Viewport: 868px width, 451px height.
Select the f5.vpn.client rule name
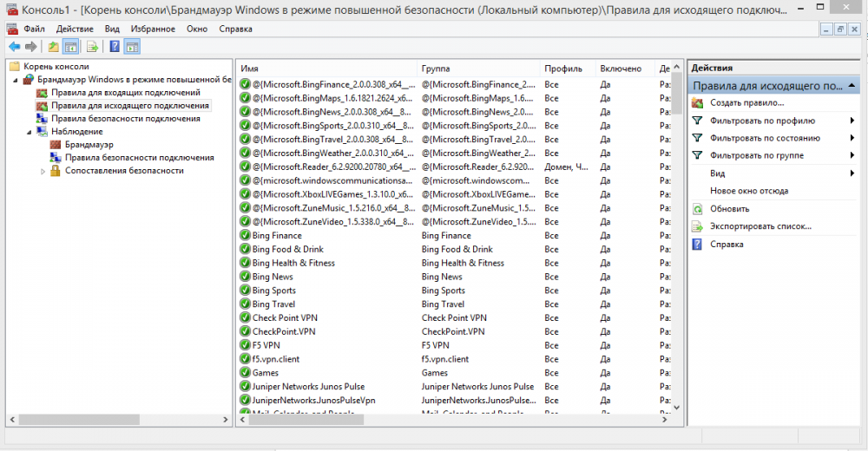pos(276,359)
